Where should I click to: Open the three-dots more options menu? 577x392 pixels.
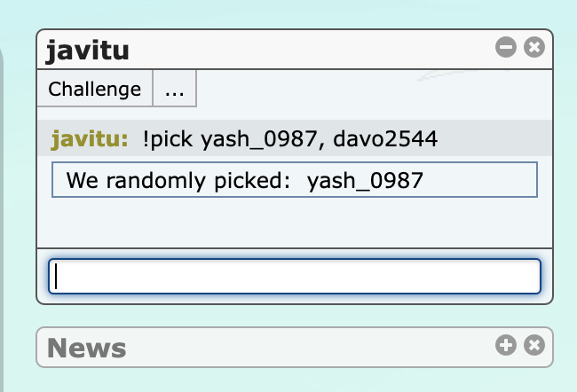pyautogui.click(x=174, y=89)
